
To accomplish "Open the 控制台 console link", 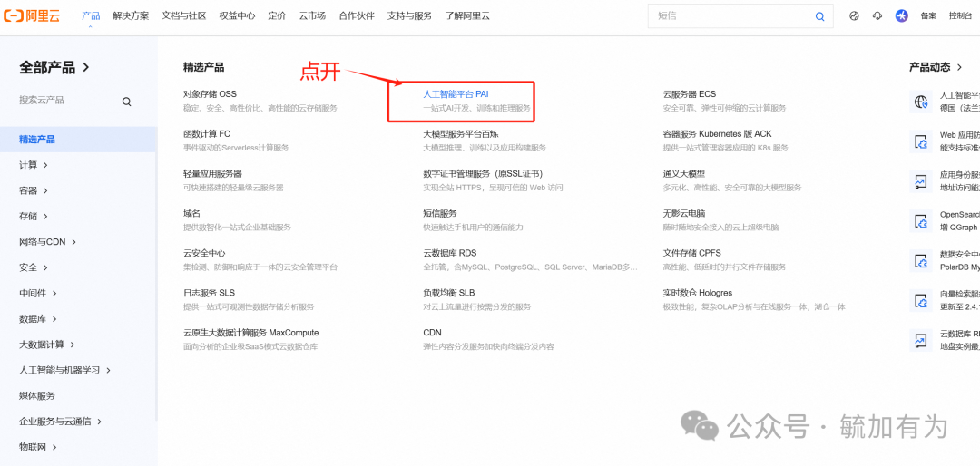I will tap(961, 16).
